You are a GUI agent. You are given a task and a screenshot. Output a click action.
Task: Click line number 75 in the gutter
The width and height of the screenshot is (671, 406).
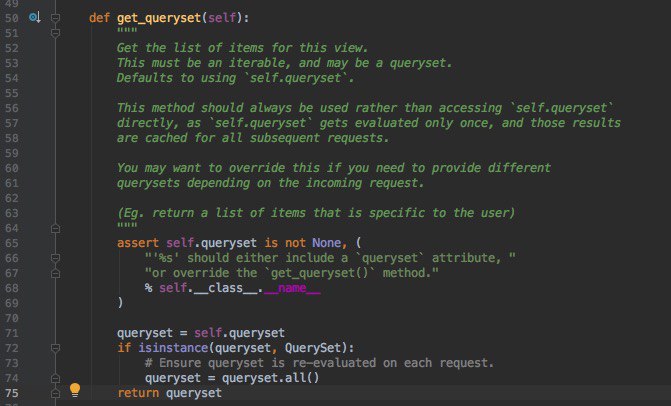tap(12, 393)
